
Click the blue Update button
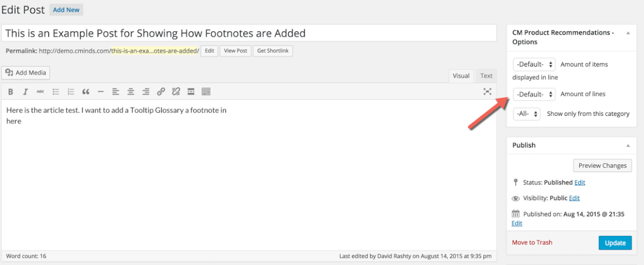click(615, 243)
